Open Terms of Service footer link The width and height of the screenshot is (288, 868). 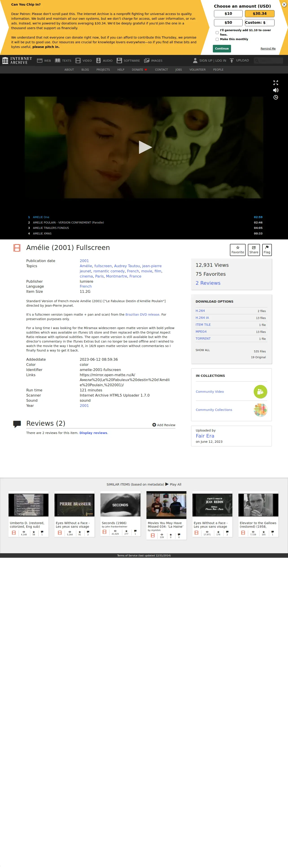point(144,556)
